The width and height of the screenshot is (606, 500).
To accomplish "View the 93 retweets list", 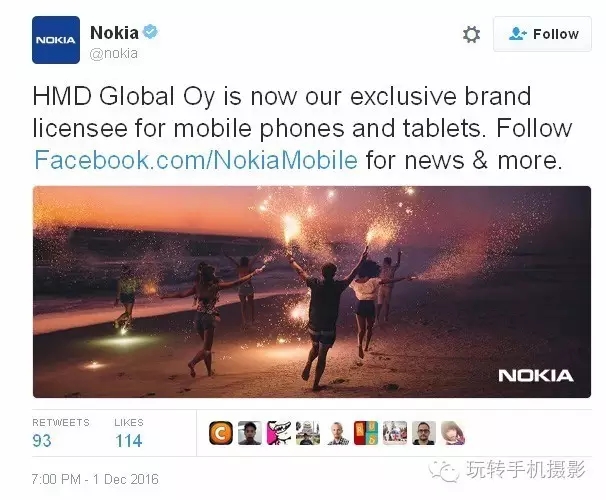I will [x=42, y=440].
